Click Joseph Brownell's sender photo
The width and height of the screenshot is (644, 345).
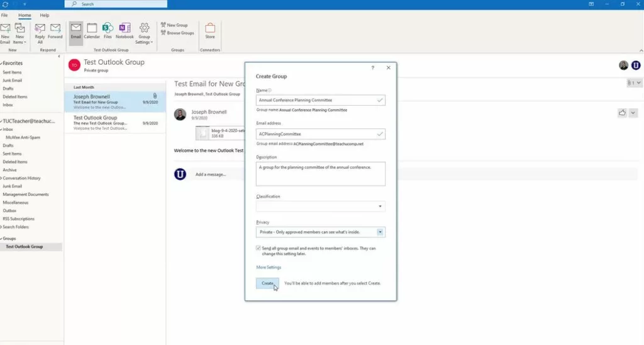coord(180,115)
